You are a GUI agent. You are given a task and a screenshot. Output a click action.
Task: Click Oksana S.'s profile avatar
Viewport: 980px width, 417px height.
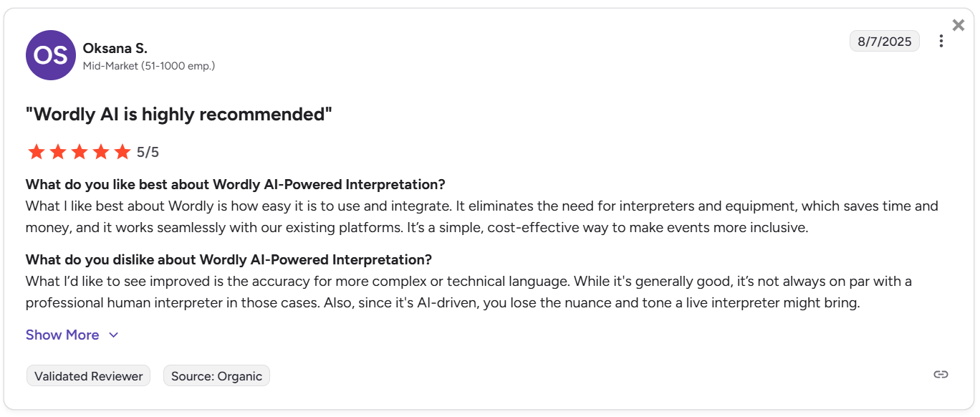tap(50, 55)
